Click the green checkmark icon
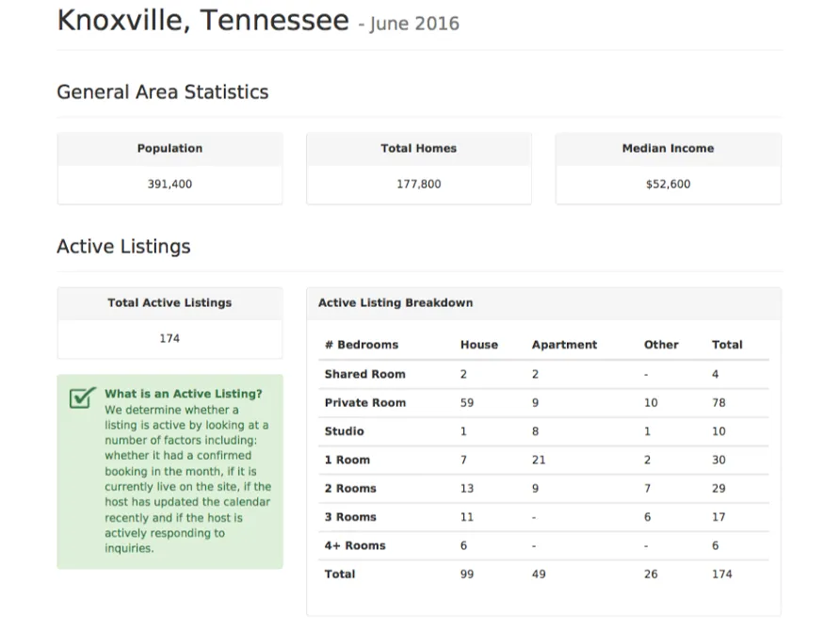Viewport: 840px width, 632px height. [83, 397]
